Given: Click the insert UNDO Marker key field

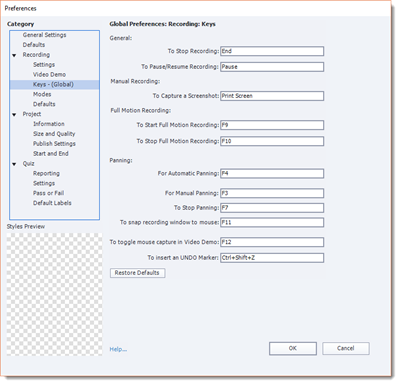Looking at the screenshot, I should tap(272, 258).
